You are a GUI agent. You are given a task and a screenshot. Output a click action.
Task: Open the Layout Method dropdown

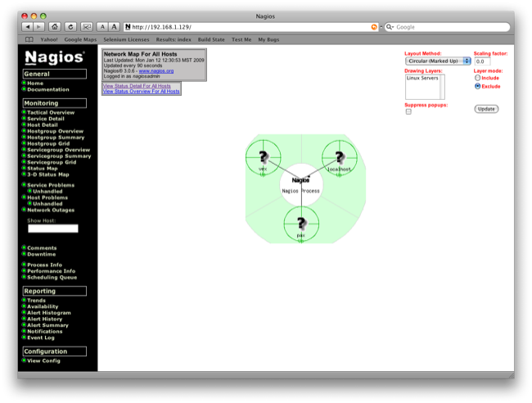click(438, 61)
